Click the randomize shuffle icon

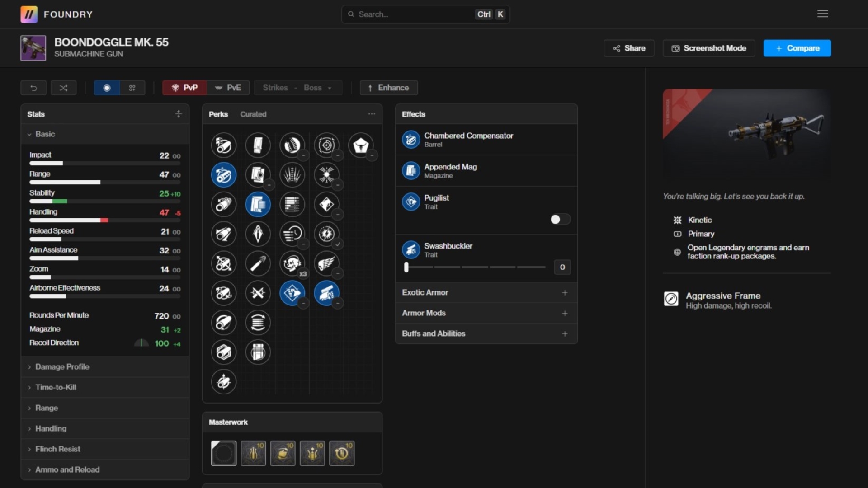(x=63, y=88)
